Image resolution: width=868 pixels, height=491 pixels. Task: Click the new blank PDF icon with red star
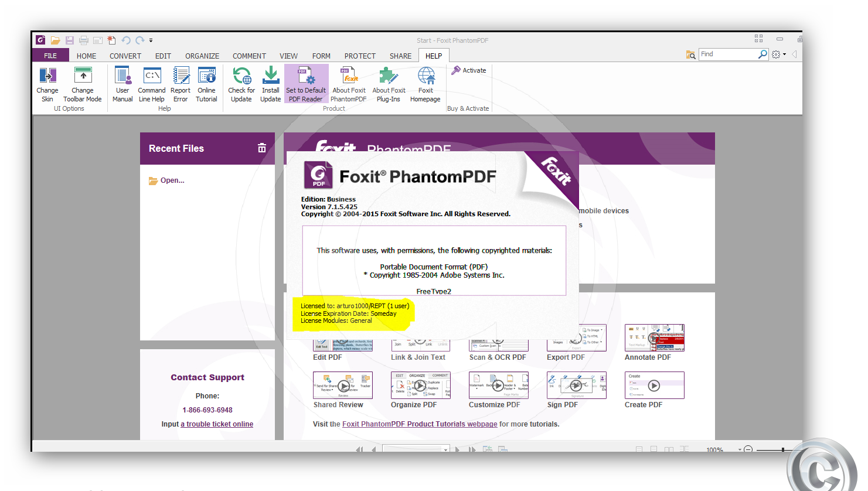point(111,40)
